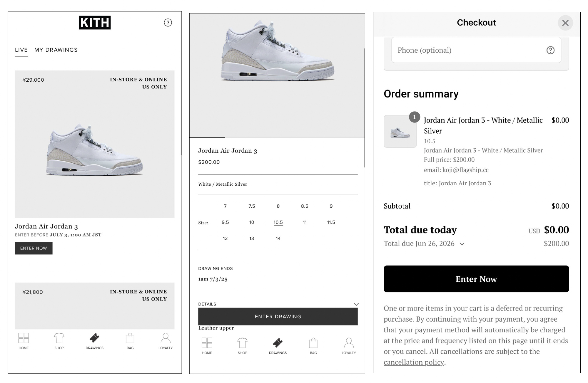Open the Bag icon in left panel
The height and width of the screenshot is (383, 588).
[130, 341]
